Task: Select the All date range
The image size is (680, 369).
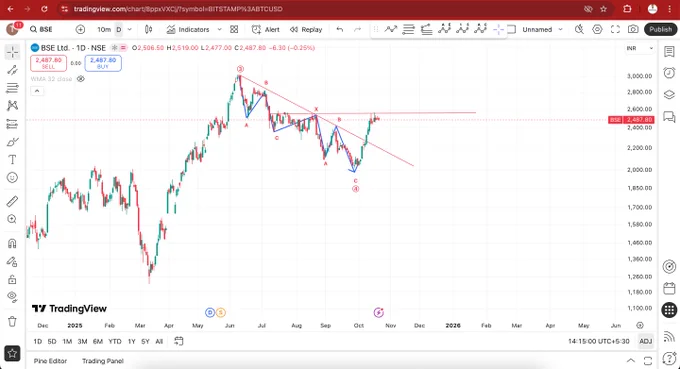Action: (x=159, y=341)
